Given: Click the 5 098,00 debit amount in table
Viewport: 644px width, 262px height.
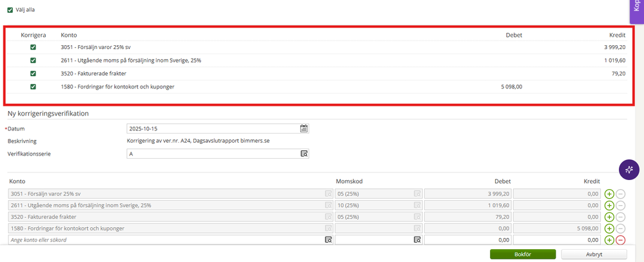Looking at the screenshot, I should click(511, 86).
